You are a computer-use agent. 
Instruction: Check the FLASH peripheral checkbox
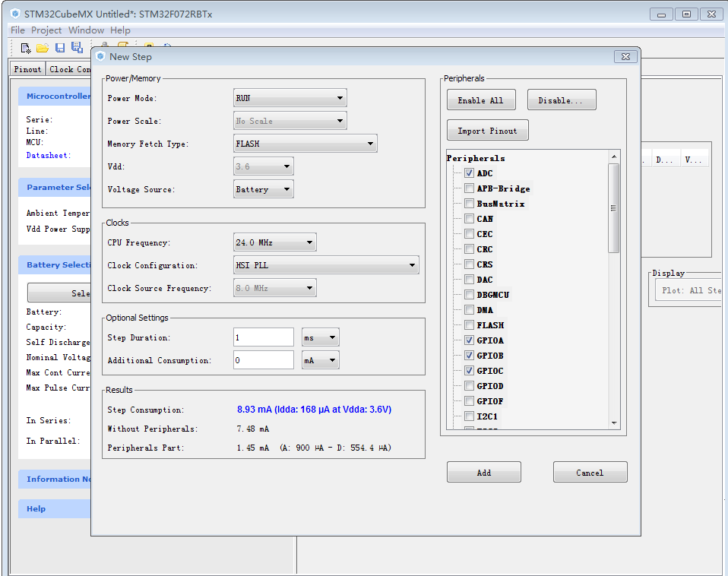(x=469, y=325)
